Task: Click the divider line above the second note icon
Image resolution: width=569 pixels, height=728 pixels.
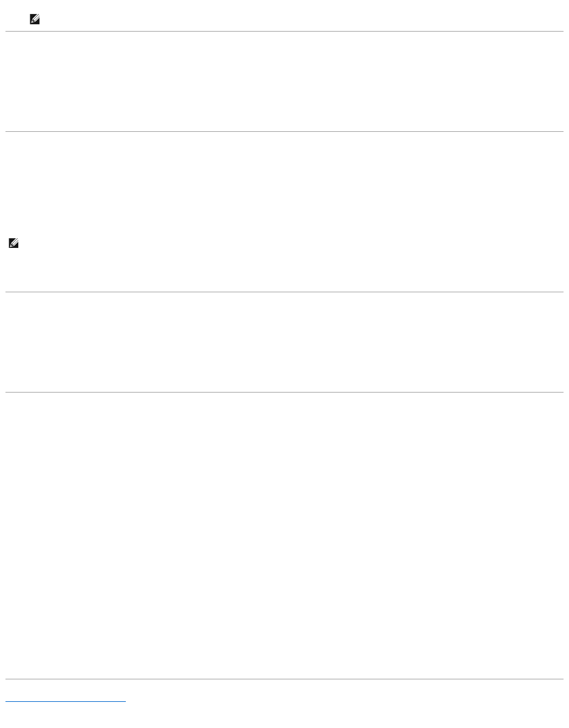Action: 284,131
